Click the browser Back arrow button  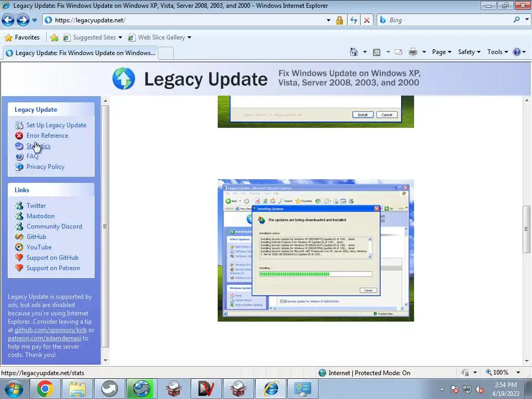point(8,20)
